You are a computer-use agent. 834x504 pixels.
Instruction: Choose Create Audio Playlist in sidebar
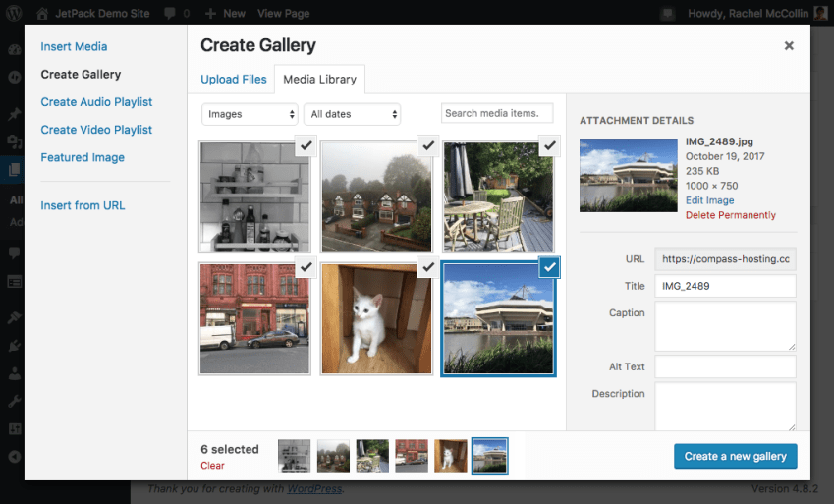click(96, 102)
